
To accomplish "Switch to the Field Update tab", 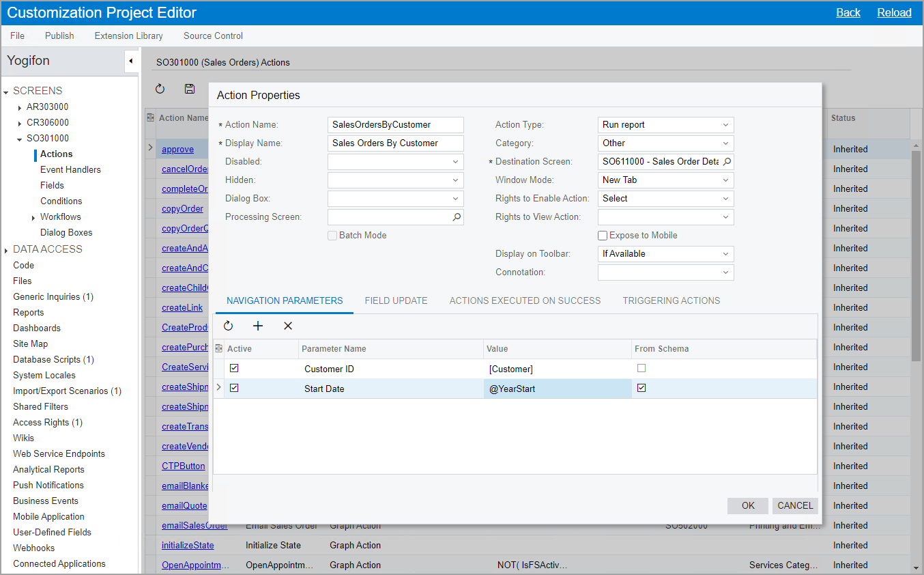I will [396, 300].
